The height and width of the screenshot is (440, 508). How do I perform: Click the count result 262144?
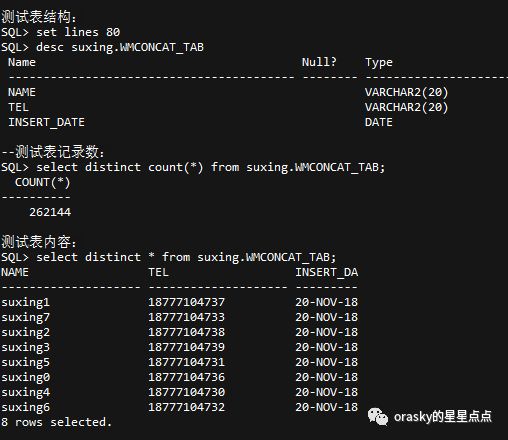coord(50,212)
